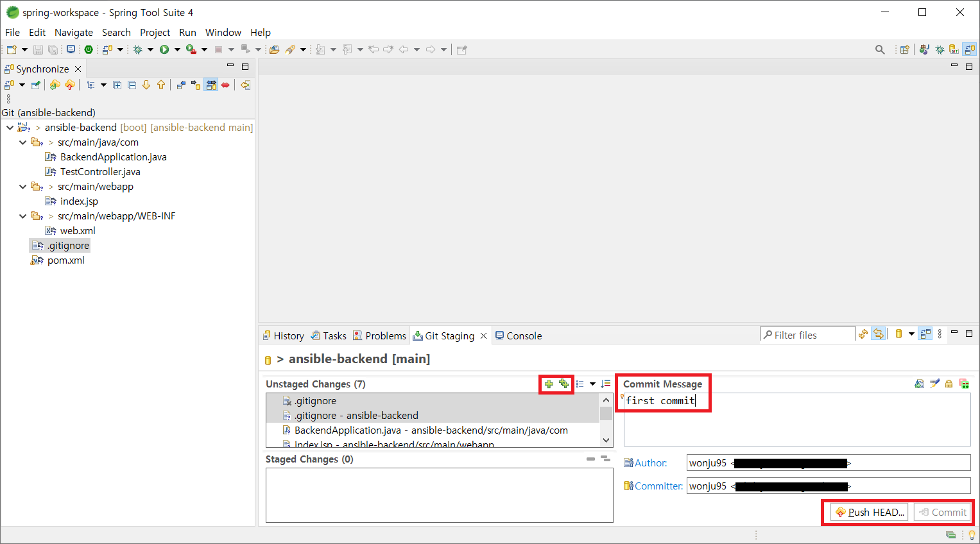This screenshot has height=544, width=980.
Task: Click the sort unstaged changes icon
Action: pos(605,384)
